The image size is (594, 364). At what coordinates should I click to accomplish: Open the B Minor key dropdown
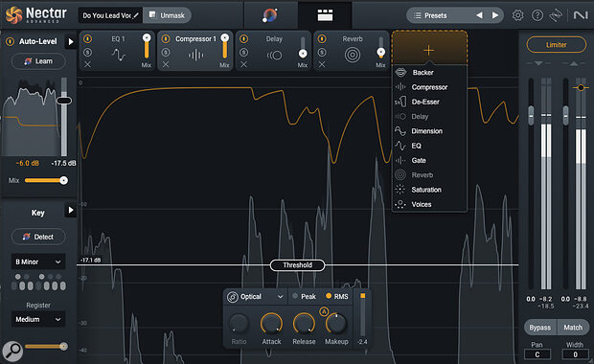(x=38, y=262)
